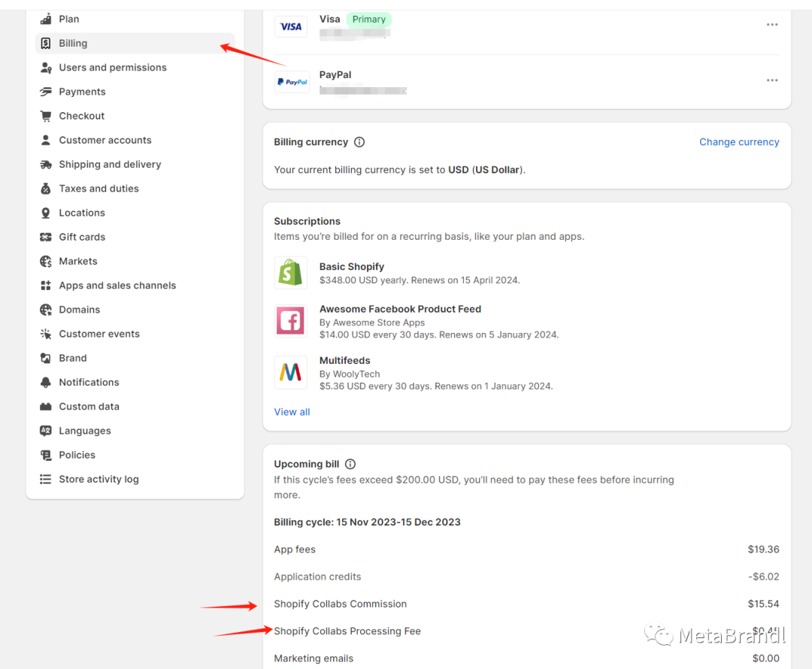Go to Shipping and delivery settings
The width and height of the screenshot is (812, 669).
(x=110, y=165)
